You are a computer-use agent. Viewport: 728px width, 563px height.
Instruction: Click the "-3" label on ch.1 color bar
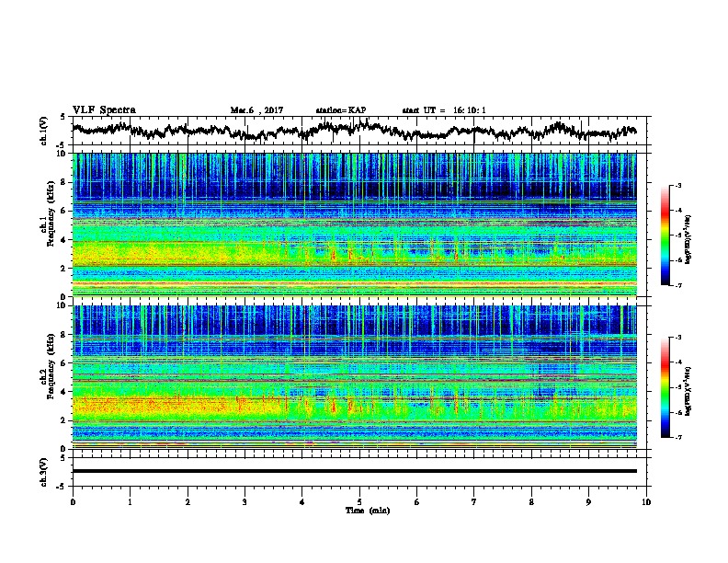[677, 186]
